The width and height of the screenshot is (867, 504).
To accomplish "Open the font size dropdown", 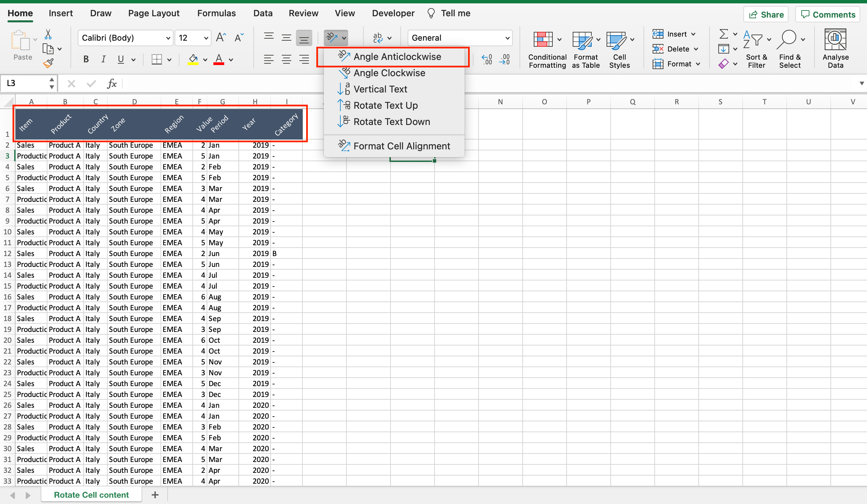I will (x=205, y=38).
